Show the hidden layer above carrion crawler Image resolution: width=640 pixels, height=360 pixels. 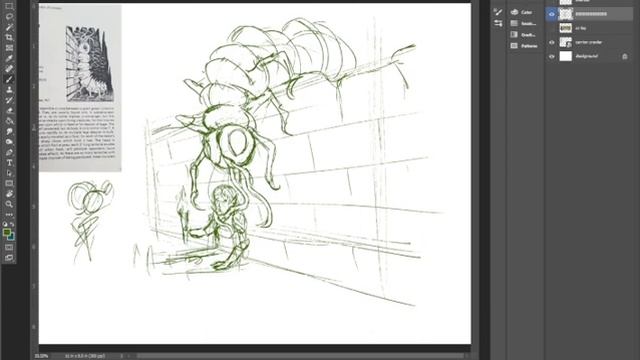point(551,28)
